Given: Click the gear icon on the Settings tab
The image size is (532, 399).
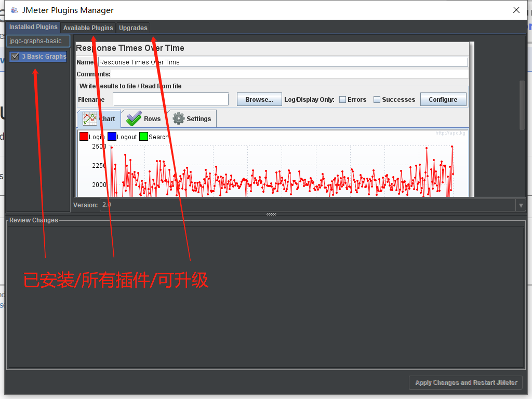Looking at the screenshot, I should tap(178, 118).
